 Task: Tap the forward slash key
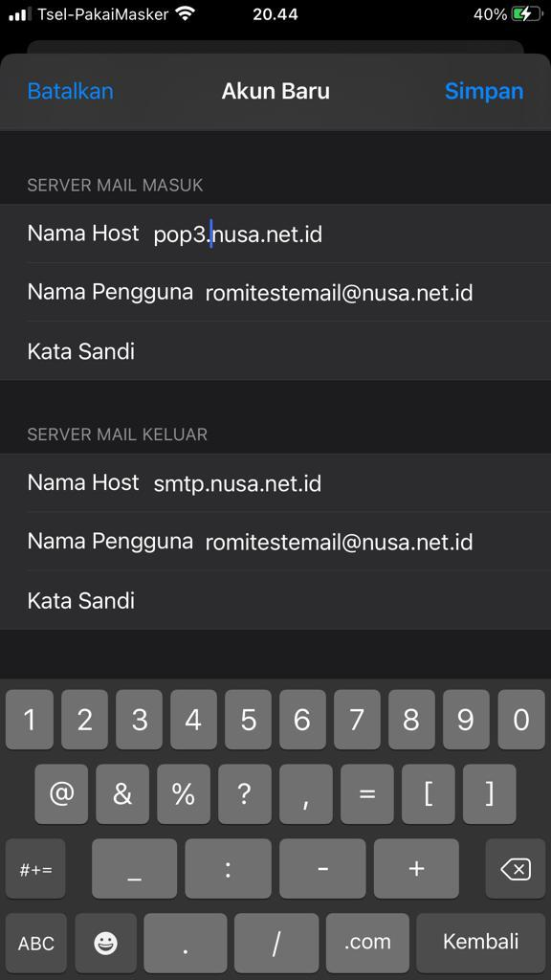click(276, 943)
